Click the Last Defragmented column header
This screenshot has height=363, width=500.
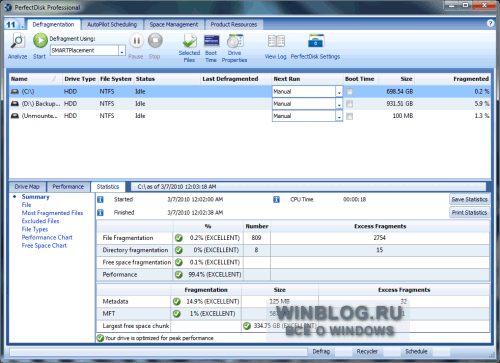[x=236, y=79]
